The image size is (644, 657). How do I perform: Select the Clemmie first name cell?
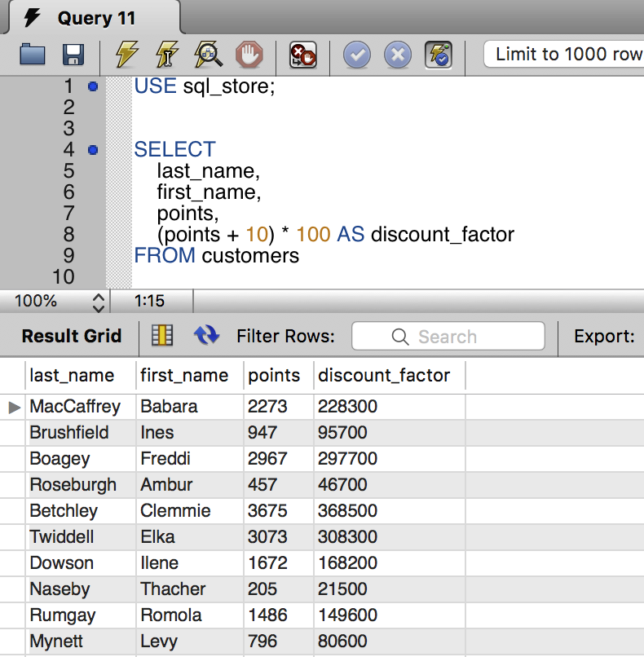(x=190, y=511)
